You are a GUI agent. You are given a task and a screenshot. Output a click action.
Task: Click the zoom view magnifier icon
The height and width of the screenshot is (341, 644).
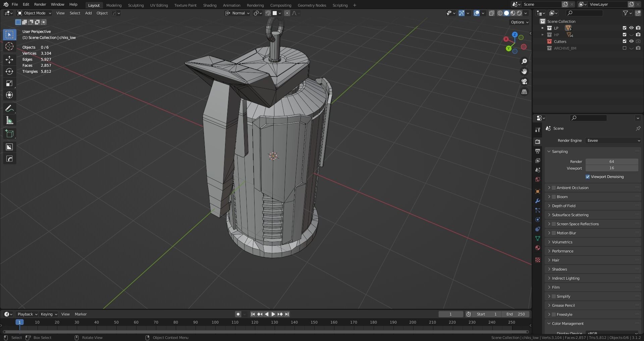[524, 61]
